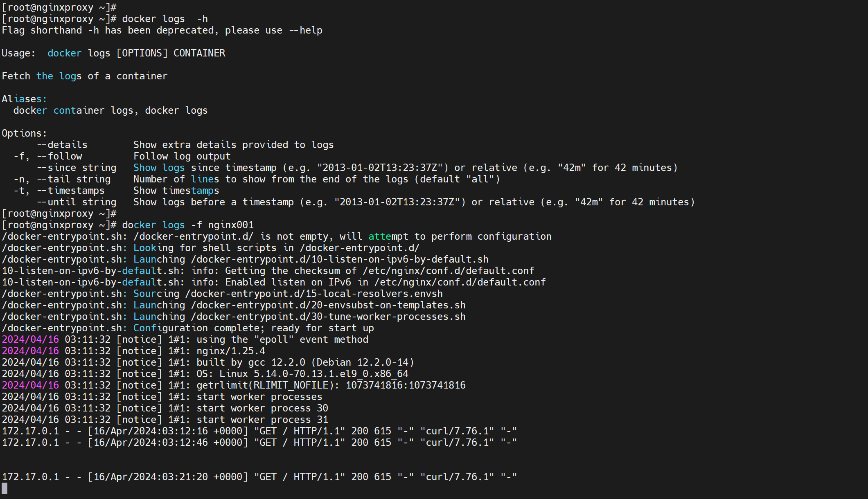Click the "nginx/1.25.4" version text
The image size is (868, 499).
click(x=231, y=351)
